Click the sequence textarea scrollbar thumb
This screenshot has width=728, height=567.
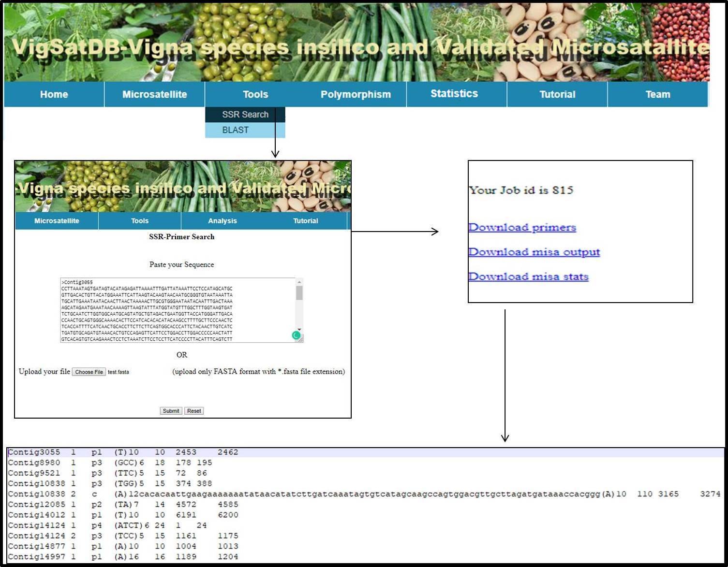coord(299,293)
